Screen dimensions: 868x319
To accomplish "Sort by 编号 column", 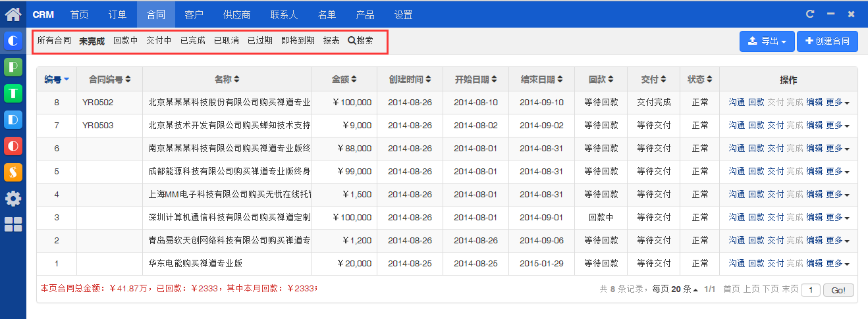I will (x=57, y=80).
